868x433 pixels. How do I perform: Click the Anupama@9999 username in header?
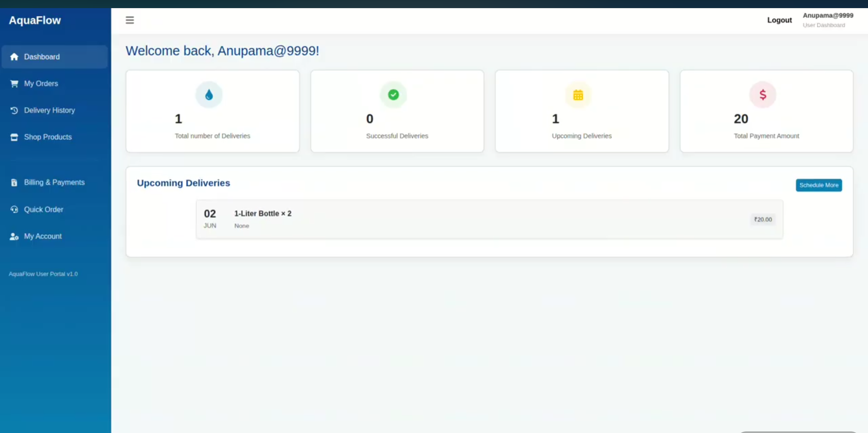point(828,15)
